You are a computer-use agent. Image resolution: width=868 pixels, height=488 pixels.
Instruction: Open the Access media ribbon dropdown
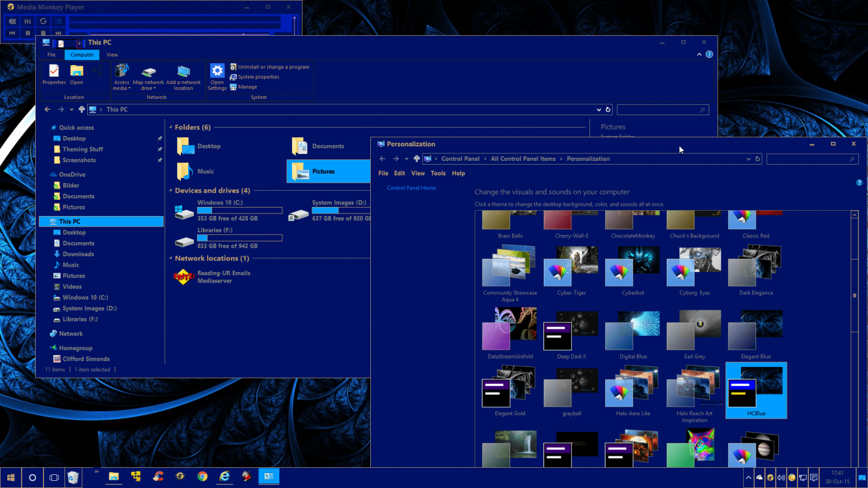(x=122, y=77)
